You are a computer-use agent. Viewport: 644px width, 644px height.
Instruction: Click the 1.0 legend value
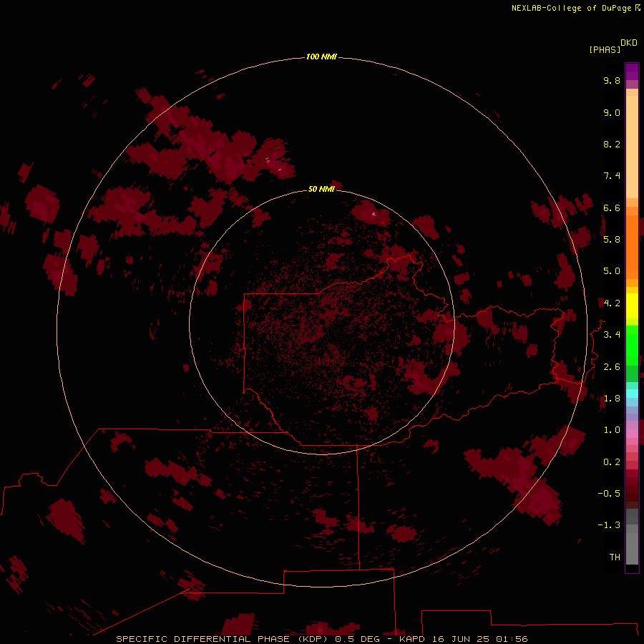pyautogui.click(x=612, y=430)
